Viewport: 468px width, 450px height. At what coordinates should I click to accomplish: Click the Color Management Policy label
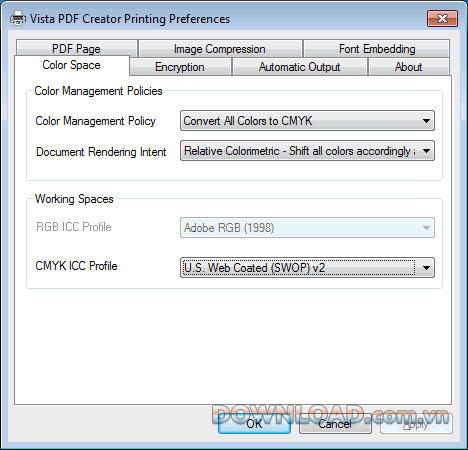coord(95,121)
